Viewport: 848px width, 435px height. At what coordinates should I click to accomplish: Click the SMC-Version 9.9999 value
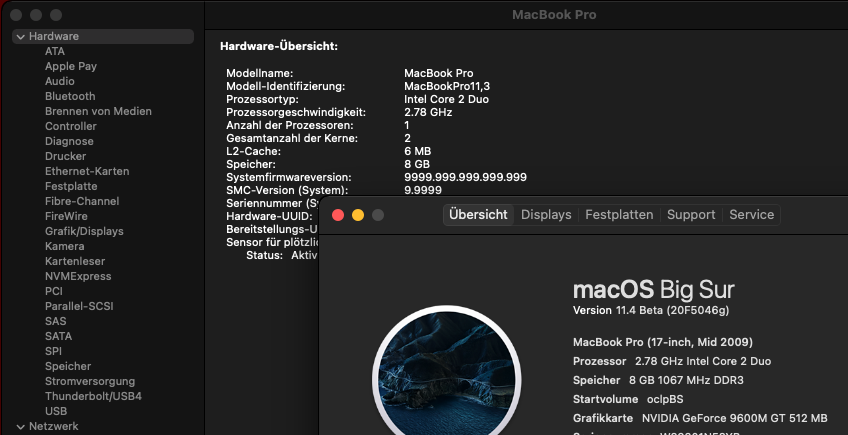[423, 190]
